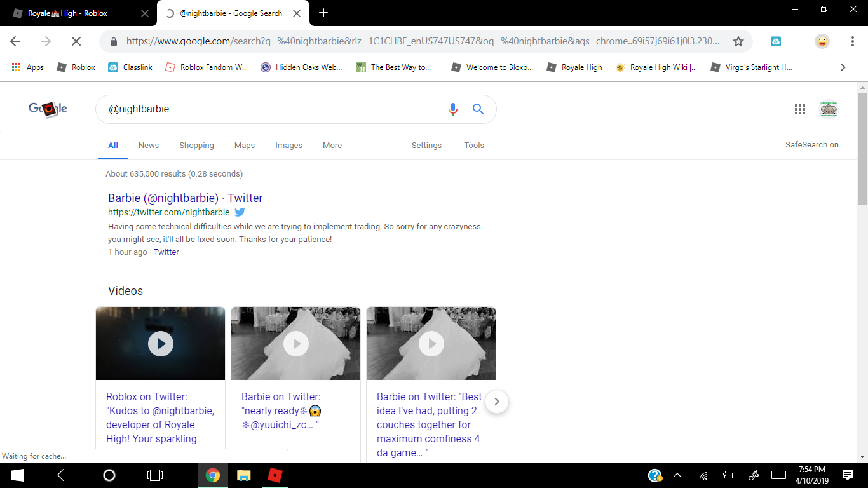
Task: Open Chrome from the taskbar
Action: (213, 475)
